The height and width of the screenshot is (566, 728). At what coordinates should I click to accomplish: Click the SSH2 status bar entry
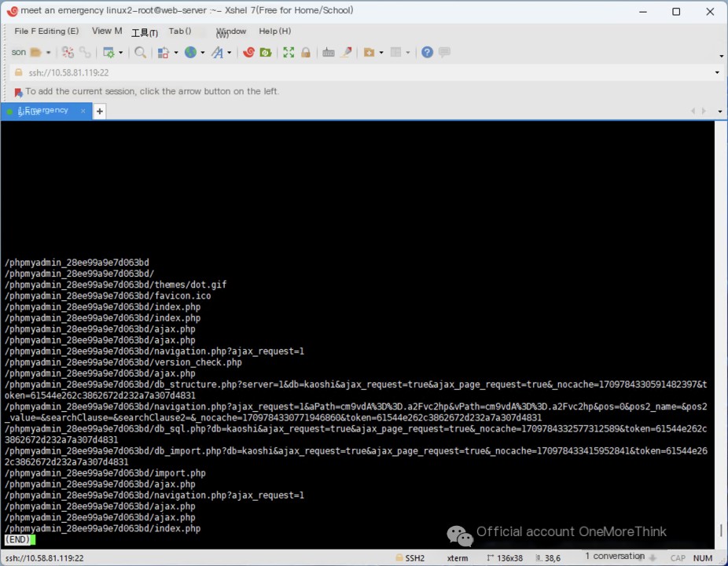tap(410, 557)
